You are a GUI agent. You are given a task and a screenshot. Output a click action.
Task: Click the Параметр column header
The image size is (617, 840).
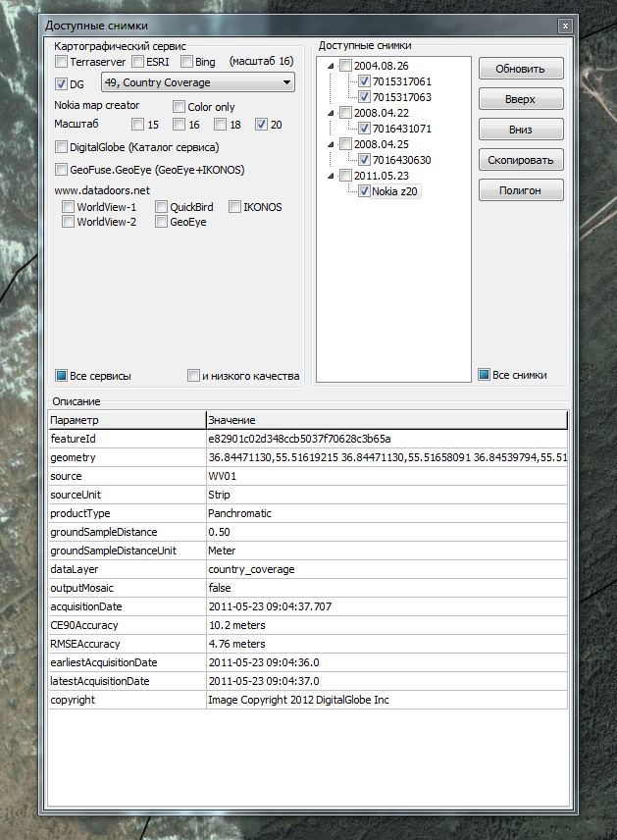point(126,420)
